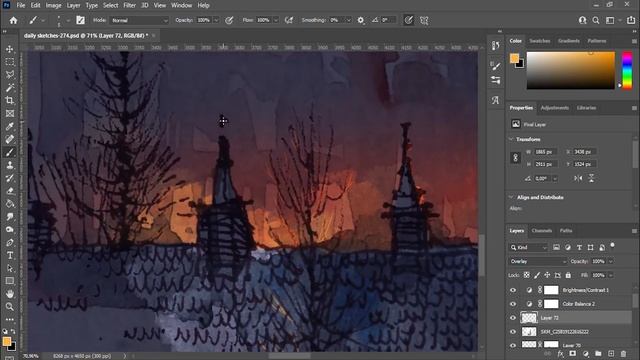Viewport: 640px width, 360px height.
Task: Open Overlay blend mode dropdown
Action: click(x=538, y=262)
